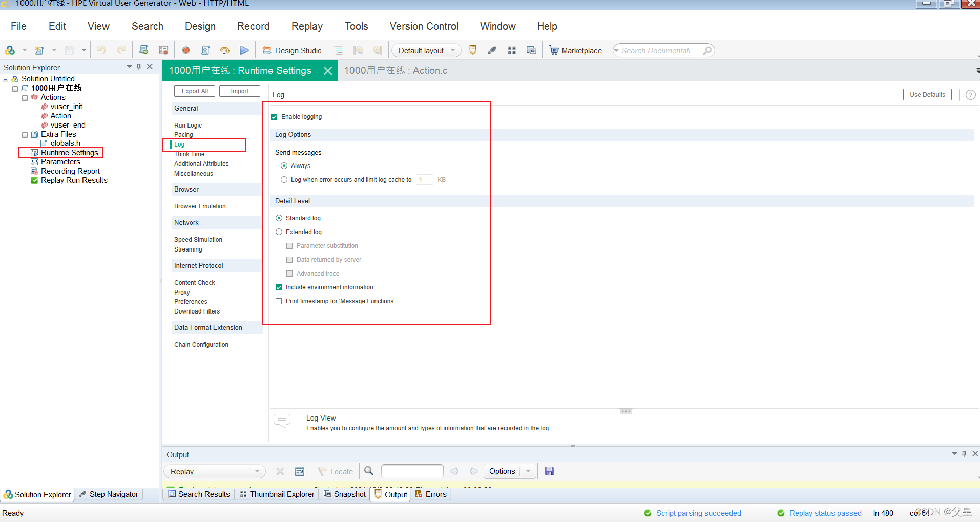Click the Snapshot pane icon in toolbar
This screenshot has height=522, width=980.
531,50
